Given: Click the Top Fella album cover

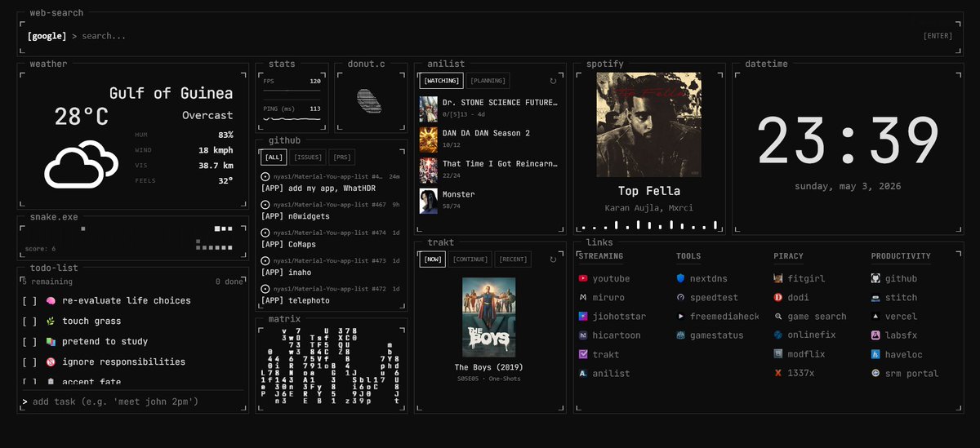Looking at the screenshot, I should click(x=649, y=125).
